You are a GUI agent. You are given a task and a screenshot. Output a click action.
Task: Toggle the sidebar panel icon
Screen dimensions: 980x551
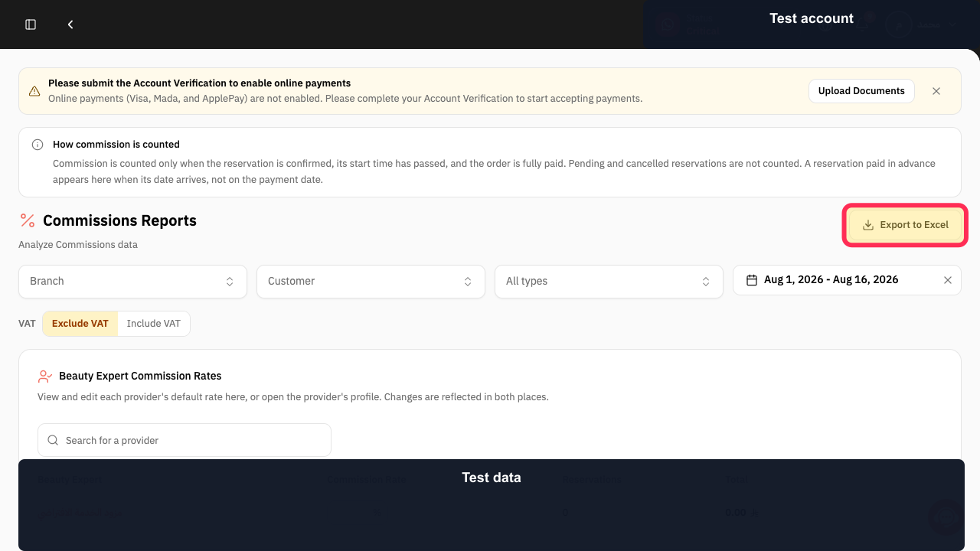(x=31, y=24)
